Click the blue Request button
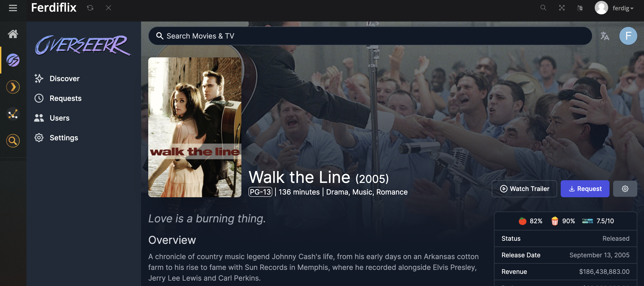This screenshot has height=286, width=644. 585,189
